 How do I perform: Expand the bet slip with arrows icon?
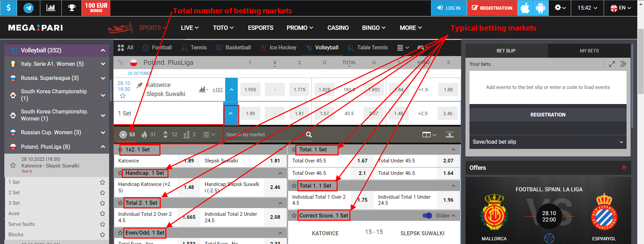tap(612, 64)
